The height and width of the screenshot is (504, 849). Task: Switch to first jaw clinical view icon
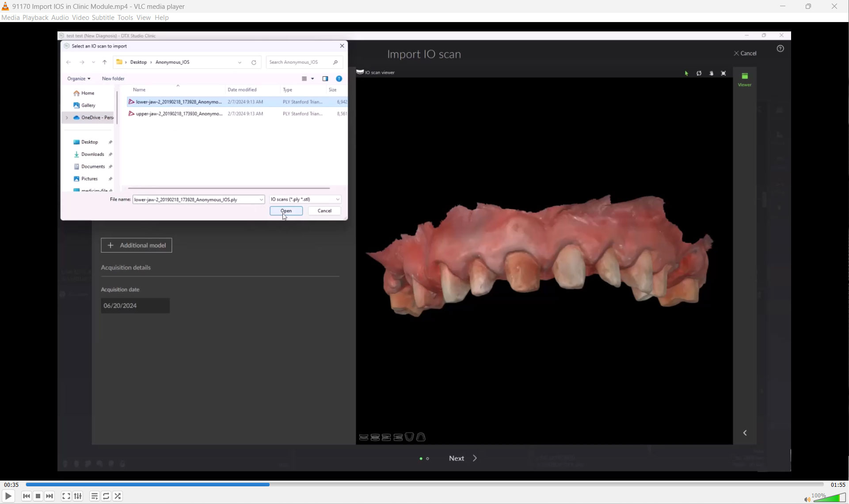(x=363, y=437)
